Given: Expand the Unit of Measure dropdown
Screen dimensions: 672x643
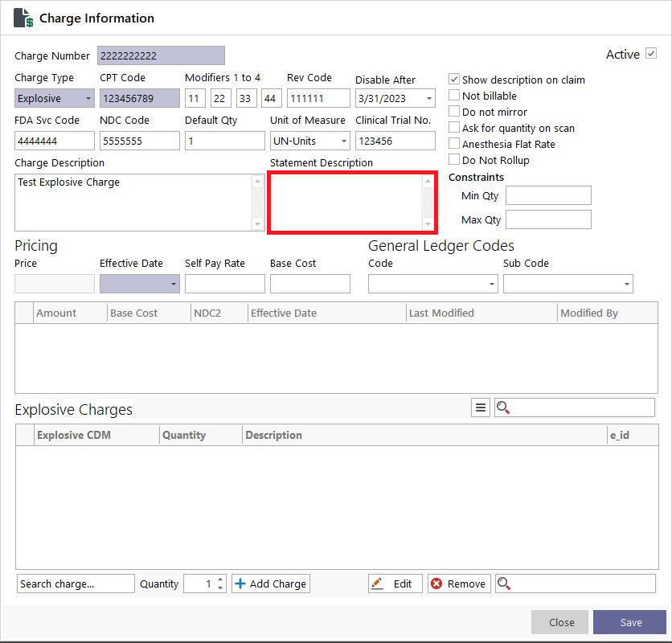Looking at the screenshot, I should pyautogui.click(x=344, y=141).
